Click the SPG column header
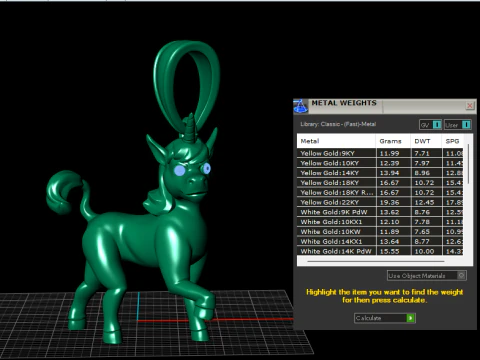The width and height of the screenshot is (480, 360). pyautogui.click(x=453, y=141)
